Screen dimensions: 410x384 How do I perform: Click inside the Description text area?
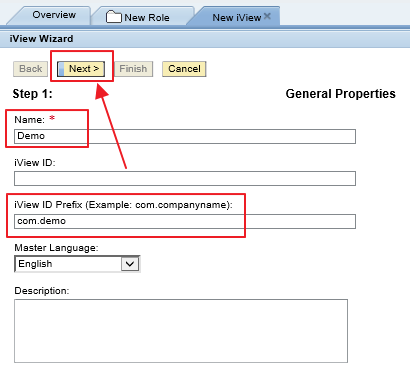tap(181, 331)
